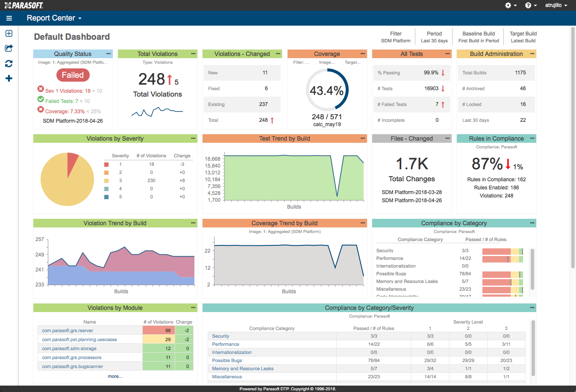
Task: Click severity 1 red color swatch
Action: pyautogui.click(x=106, y=165)
